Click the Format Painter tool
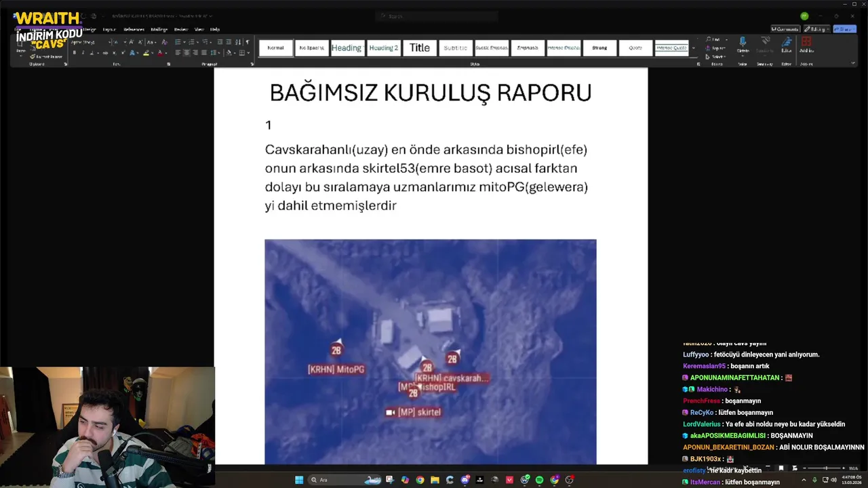The height and width of the screenshot is (488, 868). (x=46, y=57)
